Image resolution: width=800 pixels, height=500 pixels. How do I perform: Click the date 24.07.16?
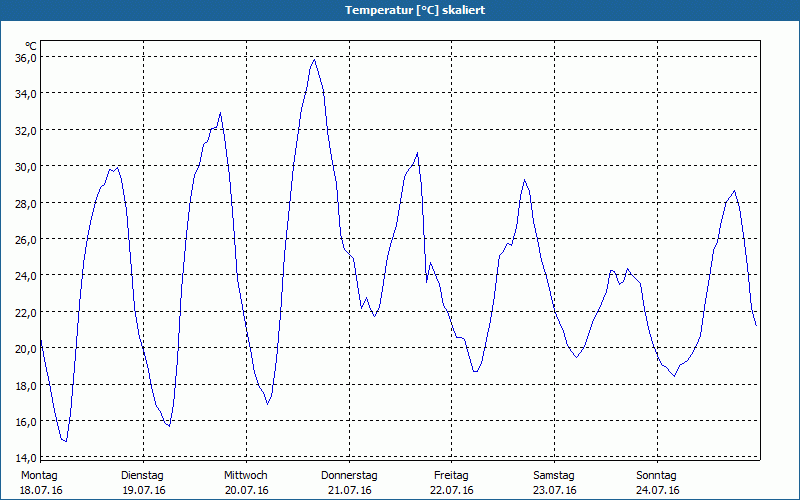[x=658, y=490]
